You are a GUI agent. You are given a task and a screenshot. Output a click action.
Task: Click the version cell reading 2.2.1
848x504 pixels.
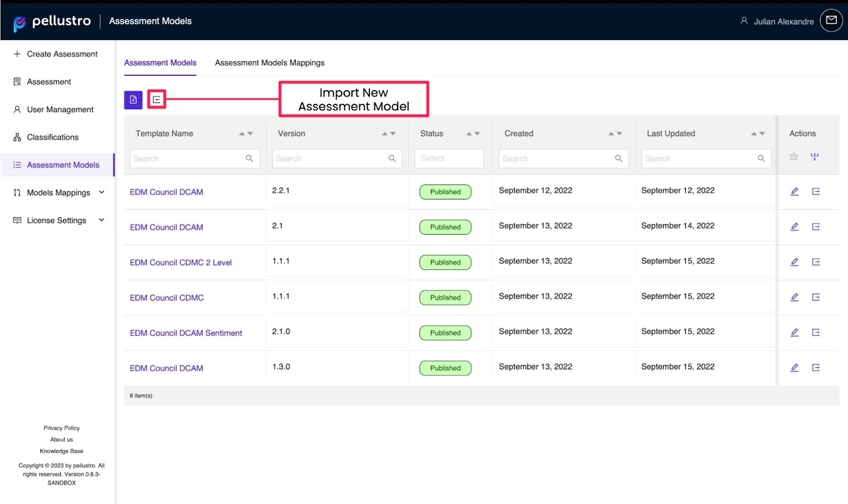281,190
